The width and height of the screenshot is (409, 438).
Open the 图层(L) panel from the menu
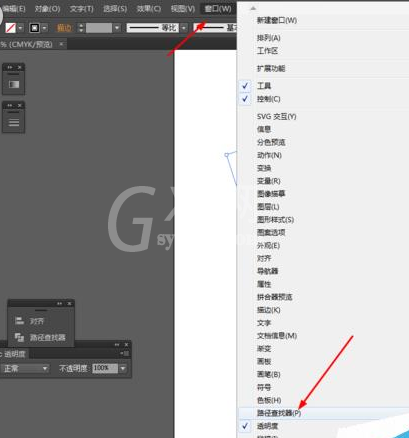click(323, 207)
